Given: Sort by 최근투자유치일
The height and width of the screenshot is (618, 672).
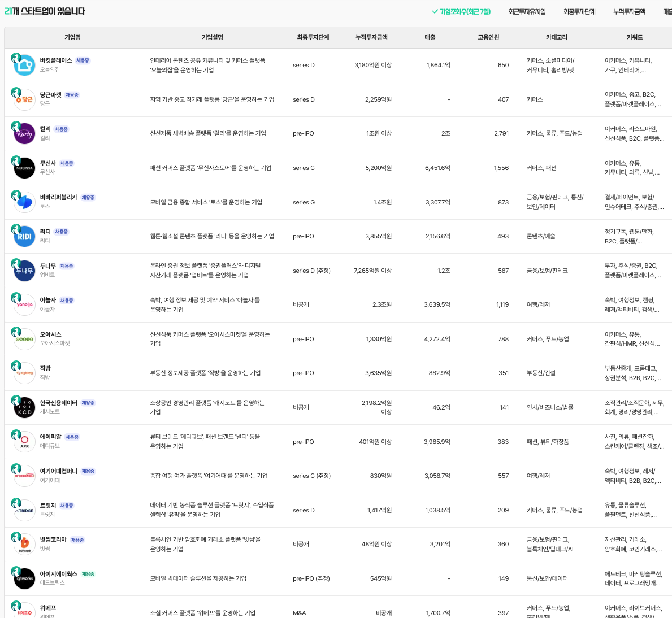Looking at the screenshot, I should [527, 11].
